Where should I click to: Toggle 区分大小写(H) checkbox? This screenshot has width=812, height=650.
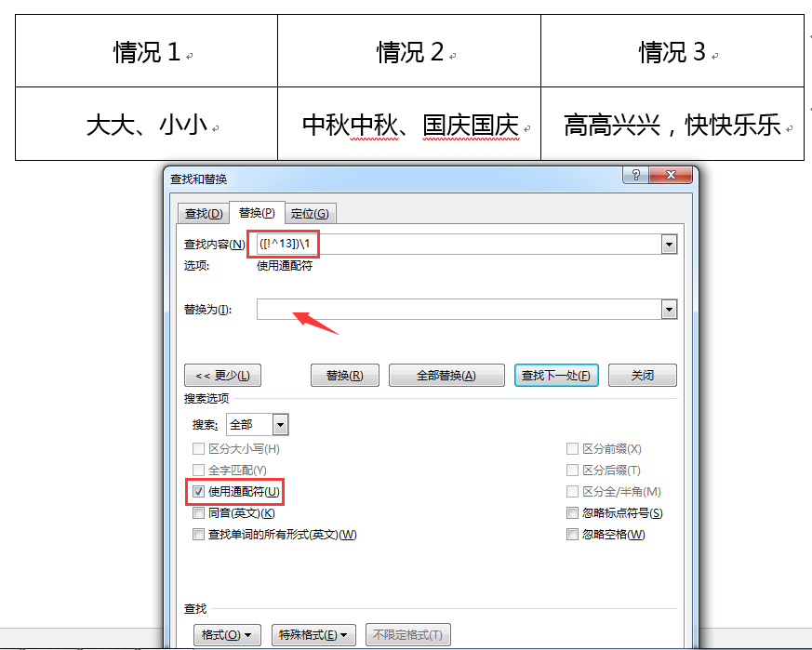198,448
